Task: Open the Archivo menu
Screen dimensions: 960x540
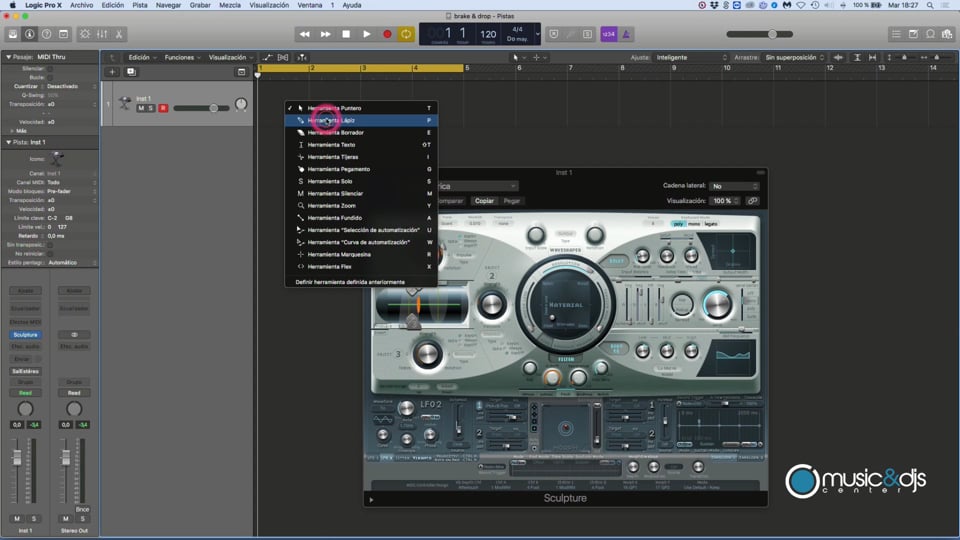Action: 81,5
